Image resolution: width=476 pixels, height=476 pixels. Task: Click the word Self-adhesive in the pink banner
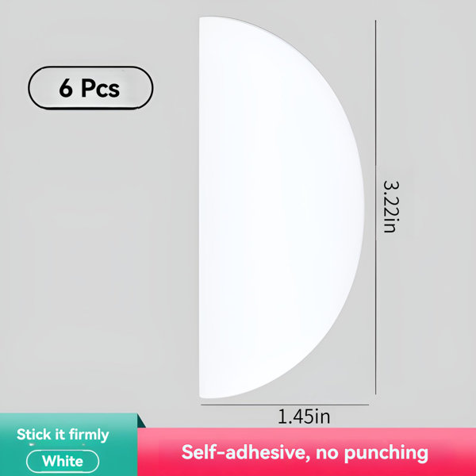[x=243, y=452]
